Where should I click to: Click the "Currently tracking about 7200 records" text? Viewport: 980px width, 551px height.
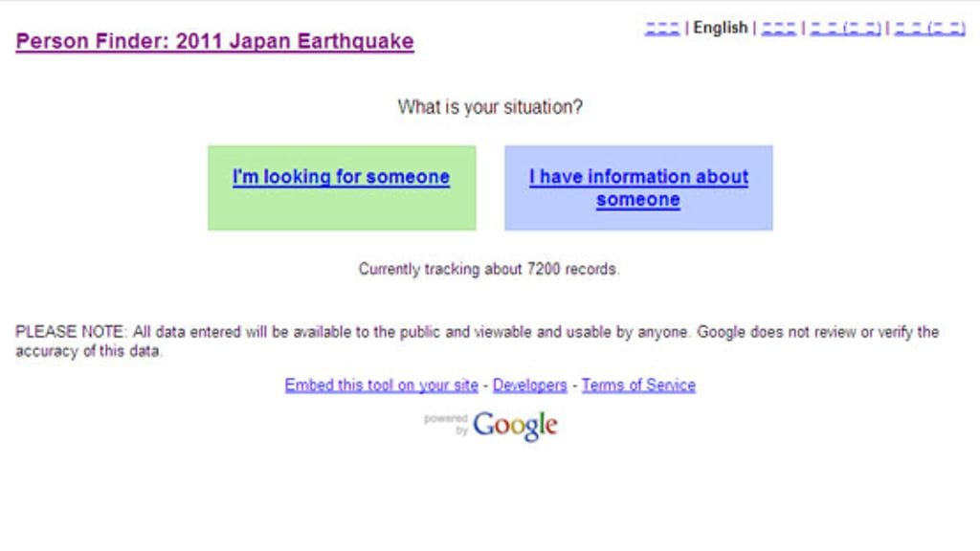tap(489, 269)
